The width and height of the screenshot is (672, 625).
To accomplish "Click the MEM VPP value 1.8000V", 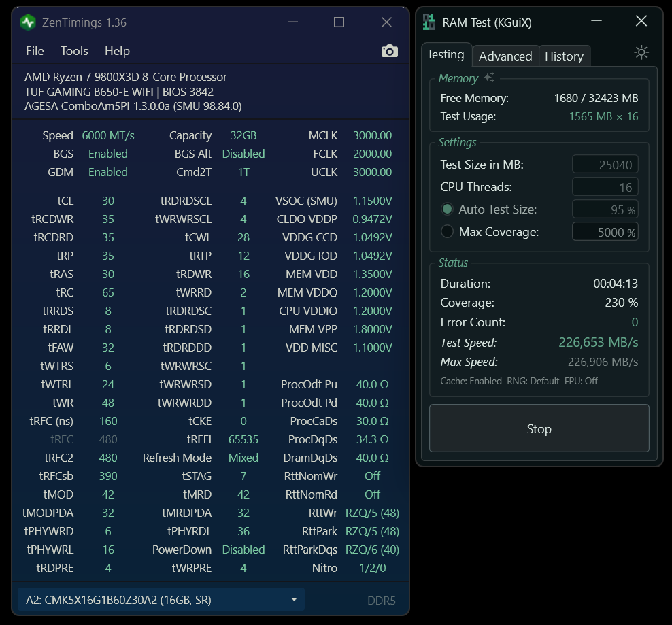I will [x=373, y=329].
